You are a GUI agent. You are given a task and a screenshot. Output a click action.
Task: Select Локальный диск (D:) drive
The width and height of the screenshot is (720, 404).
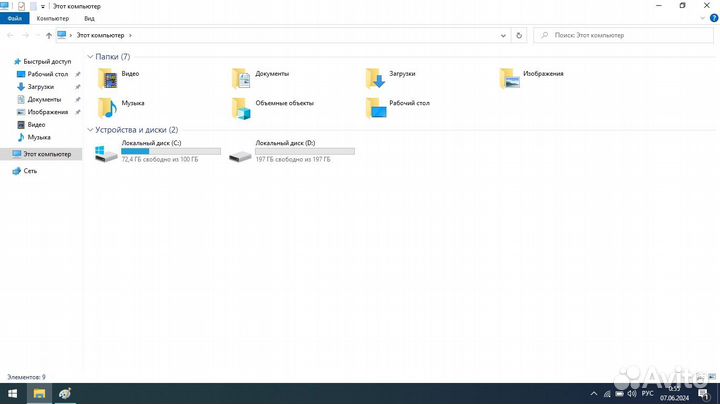(291, 151)
